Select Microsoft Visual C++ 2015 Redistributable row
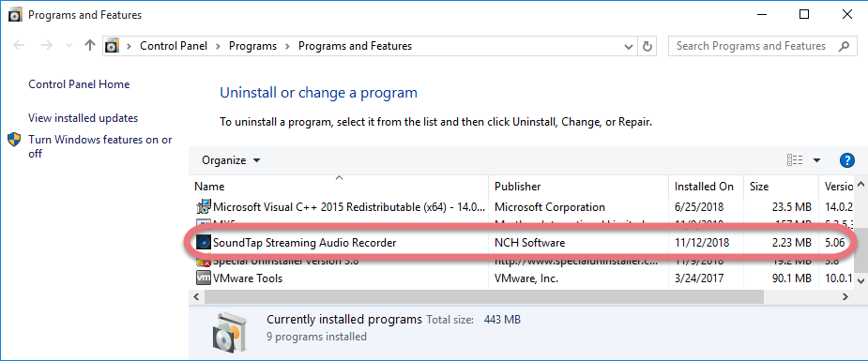Image resolution: width=868 pixels, height=361 pixels. click(x=523, y=207)
